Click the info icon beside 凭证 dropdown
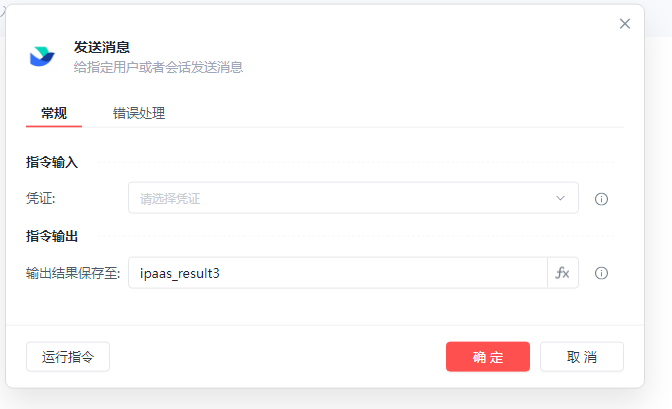The image size is (672, 409). (x=601, y=199)
